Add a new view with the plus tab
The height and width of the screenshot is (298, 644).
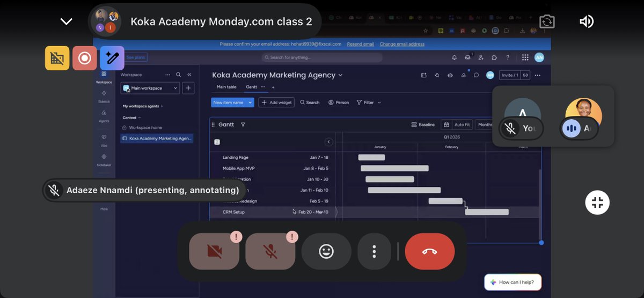click(x=273, y=87)
